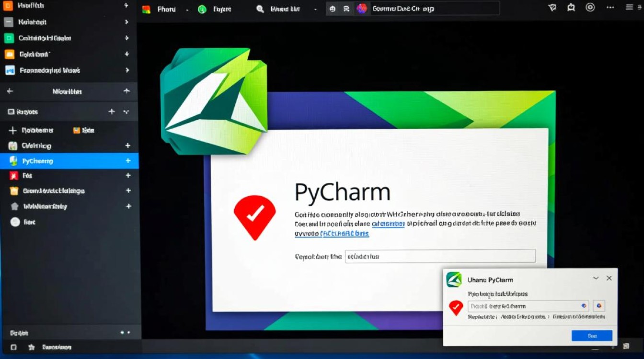Click the globe icon beside the address field
The height and width of the screenshot is (359, 644).
[x=332, y=9]
